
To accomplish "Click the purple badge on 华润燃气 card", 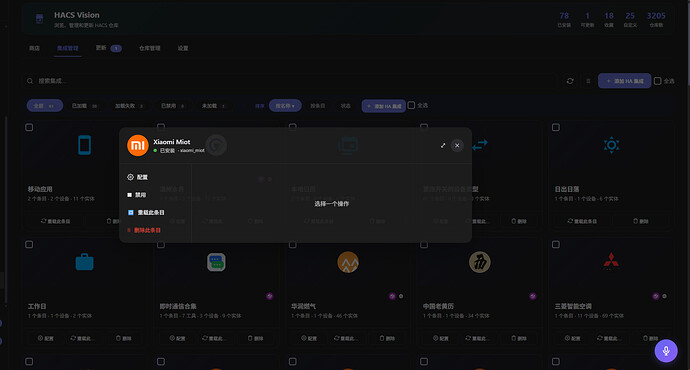I will click(x=392, y=296).
